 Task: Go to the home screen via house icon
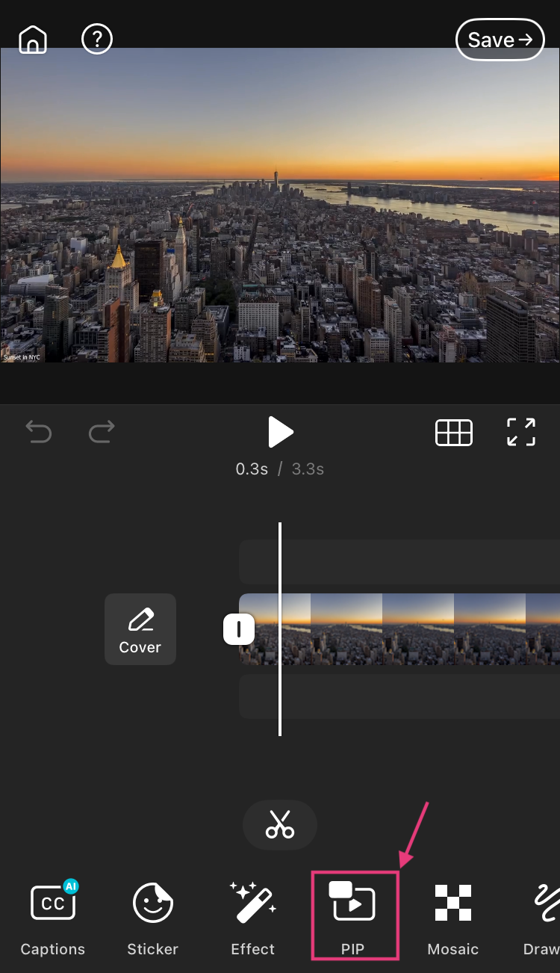33,40
